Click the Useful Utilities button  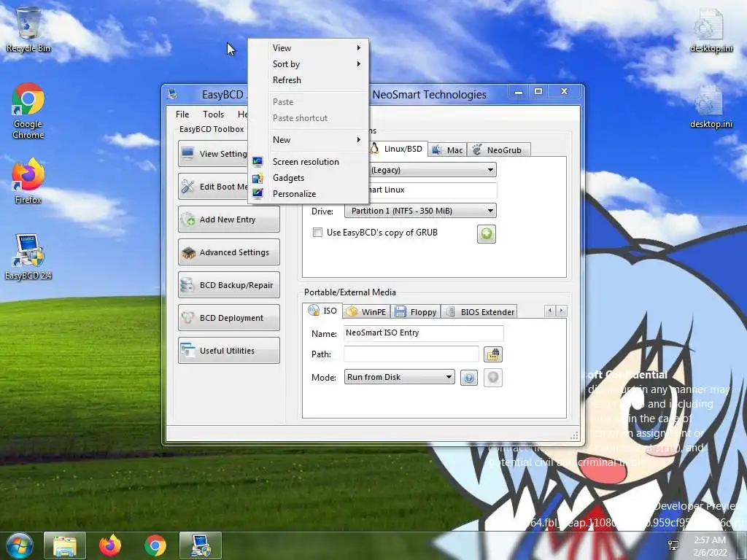point(228,351)
